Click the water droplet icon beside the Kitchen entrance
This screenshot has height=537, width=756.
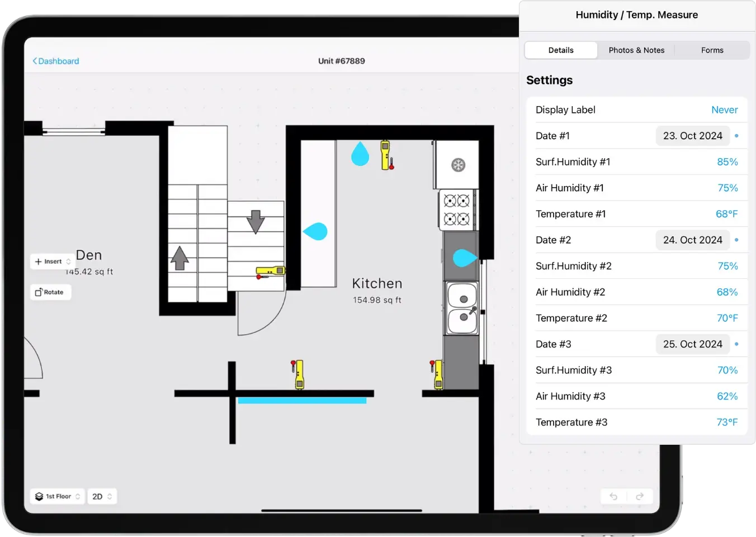coord(316,230)
